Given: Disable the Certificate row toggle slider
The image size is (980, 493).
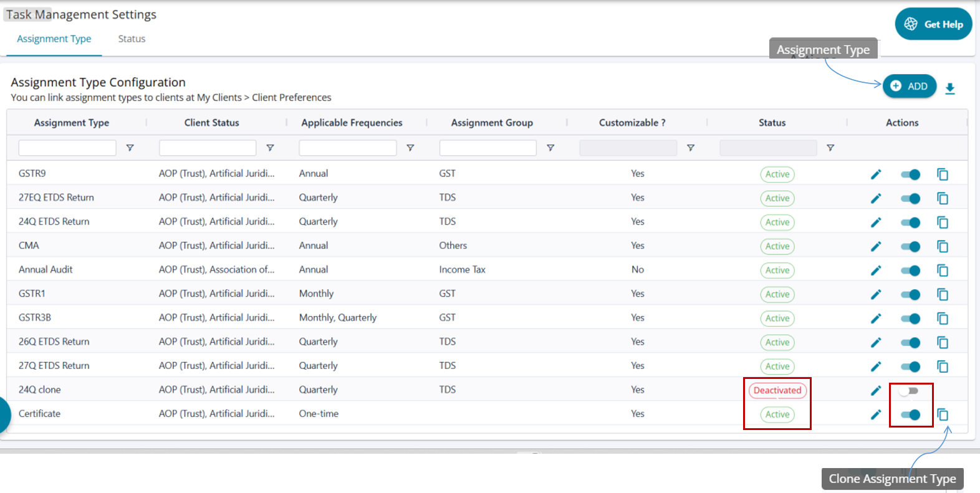Looking at the screenshot, I should 910,414.
